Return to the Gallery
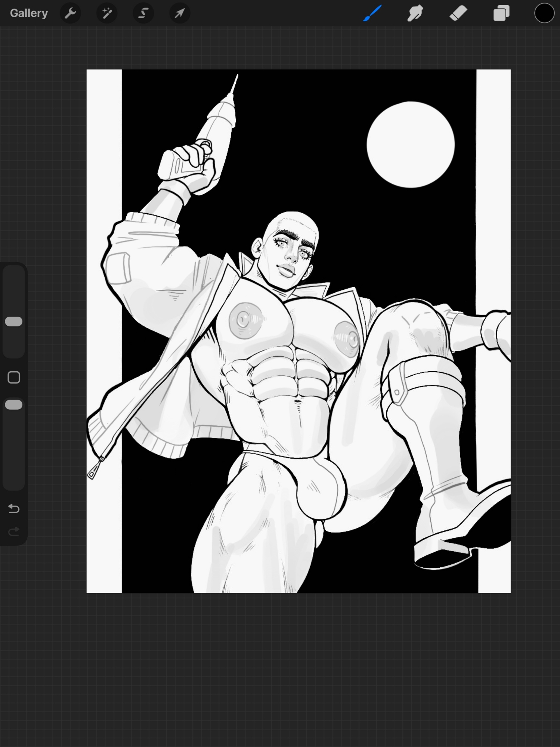Viewport: 560px width, 747px height. click(x=29, y=13)
